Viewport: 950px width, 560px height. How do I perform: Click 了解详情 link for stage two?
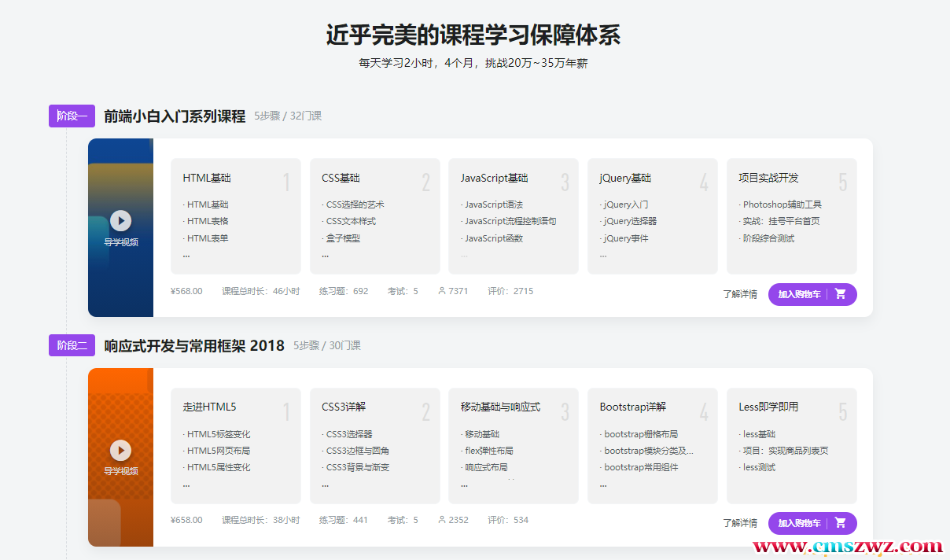[x=740, y=523]
